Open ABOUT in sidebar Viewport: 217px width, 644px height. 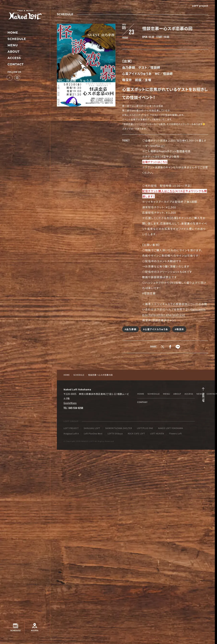pos(14,51)
